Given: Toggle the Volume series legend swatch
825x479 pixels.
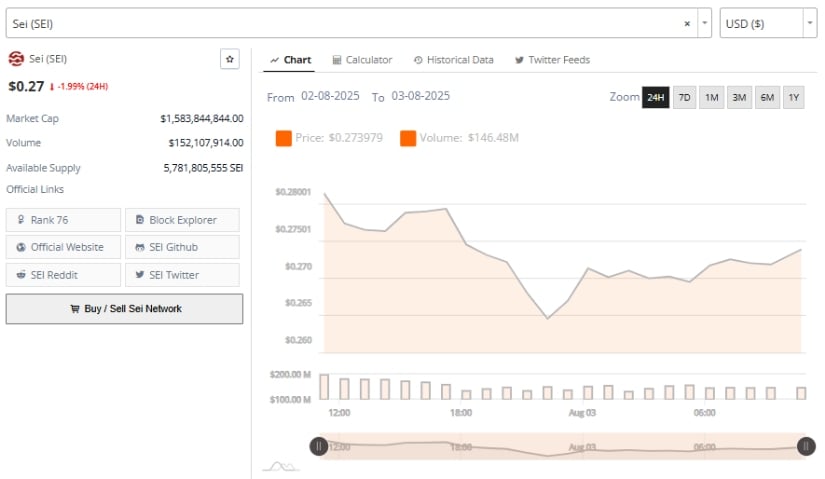Looking at the screenshot, I should tap(408, 138).
